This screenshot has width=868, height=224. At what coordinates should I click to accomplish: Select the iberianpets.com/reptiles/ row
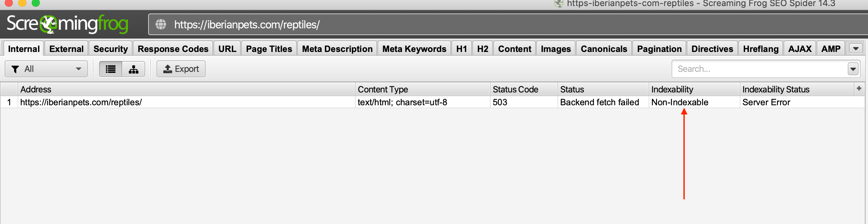pyautogui.click(x=433, y=102)
